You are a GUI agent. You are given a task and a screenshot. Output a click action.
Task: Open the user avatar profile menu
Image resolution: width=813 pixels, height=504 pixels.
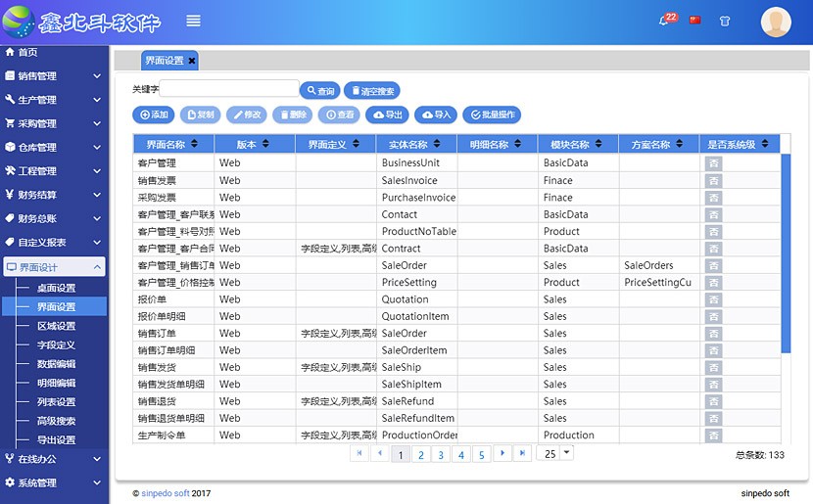pos(776,22)
